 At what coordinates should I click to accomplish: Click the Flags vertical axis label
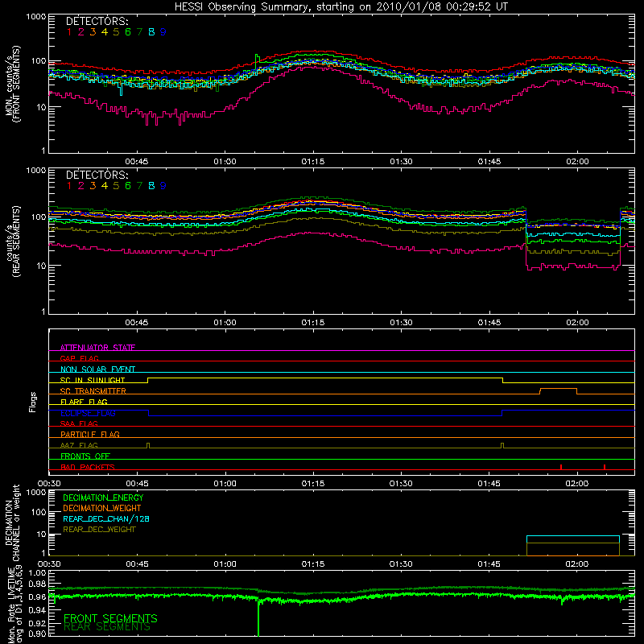33,402
